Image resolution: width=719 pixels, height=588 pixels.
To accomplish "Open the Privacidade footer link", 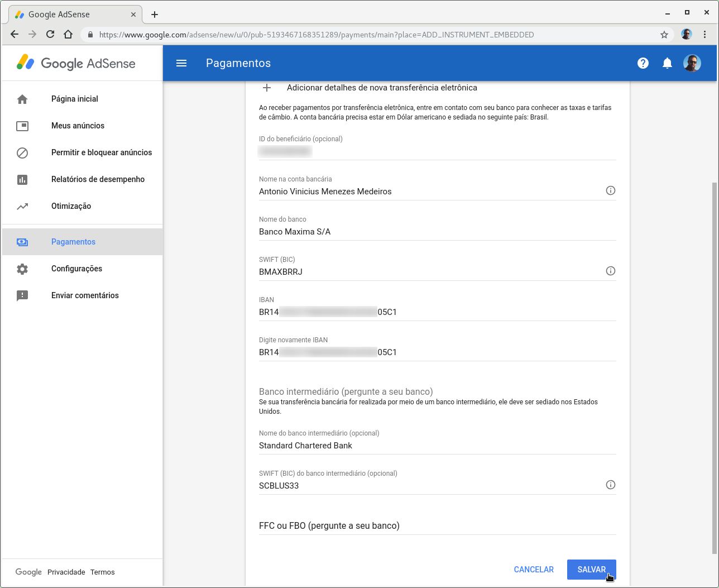I will point(66,572).
